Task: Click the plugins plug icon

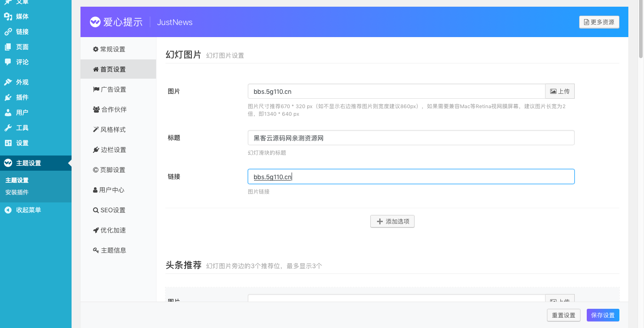Action: pyautogui.click(x=8, y=97)
